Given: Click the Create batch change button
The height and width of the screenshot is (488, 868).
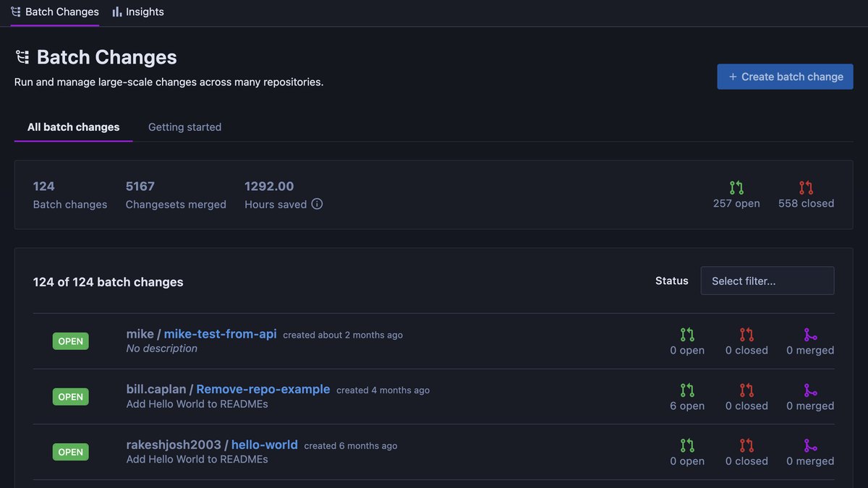Looking at the screenshot, I should click(786, 77).
